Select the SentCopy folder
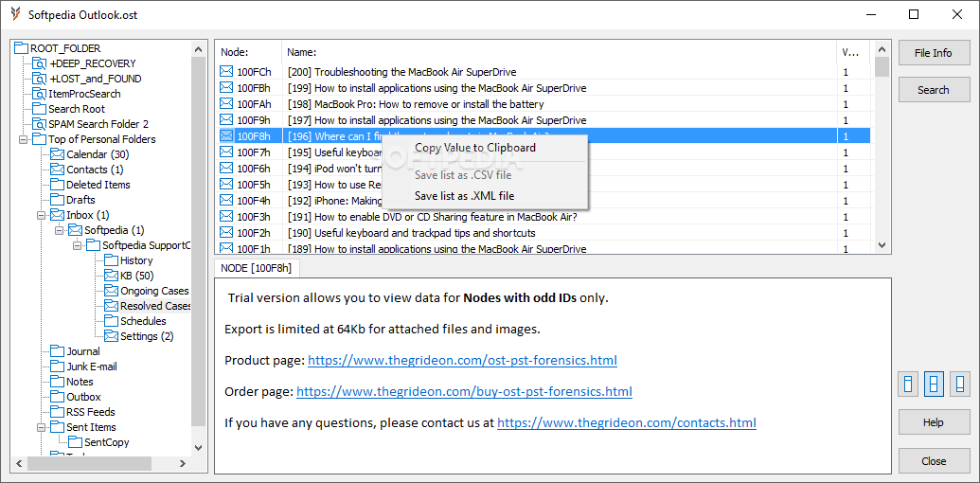 point(107,442)
